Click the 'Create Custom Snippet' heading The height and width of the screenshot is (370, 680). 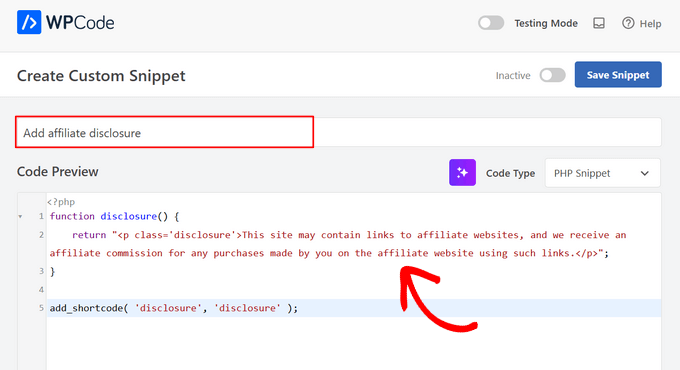pyautogui.click(x=101, y=75)
